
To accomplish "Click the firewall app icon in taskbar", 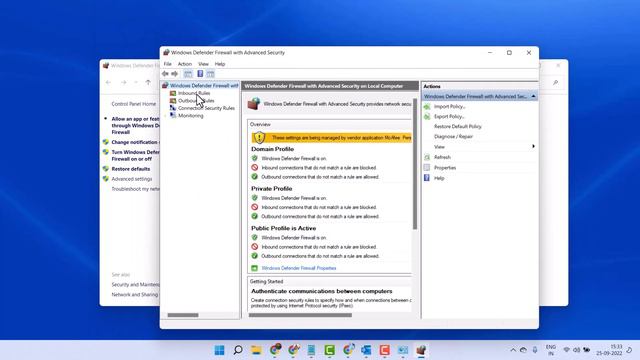I will [x=421, y=350].
